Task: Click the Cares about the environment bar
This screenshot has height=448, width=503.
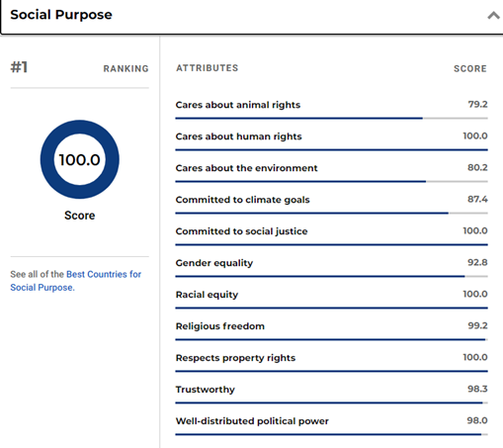Action: [x=331, y=181]
